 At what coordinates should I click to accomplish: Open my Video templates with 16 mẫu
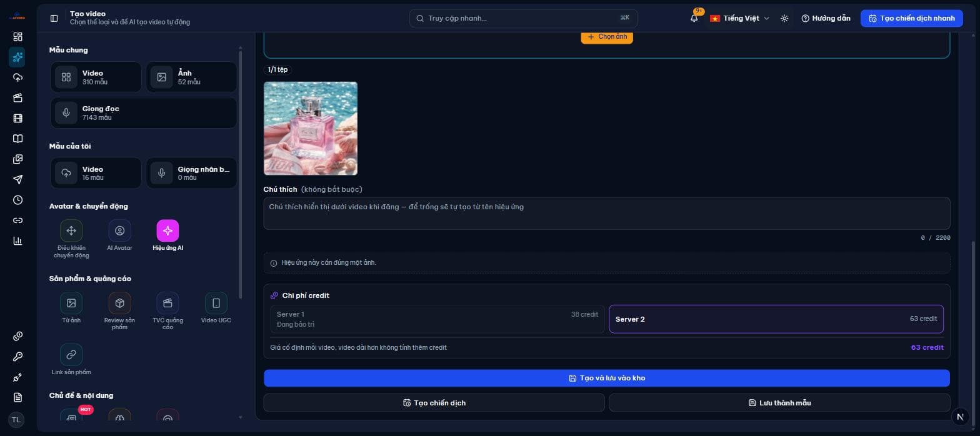tap(96, 173)
